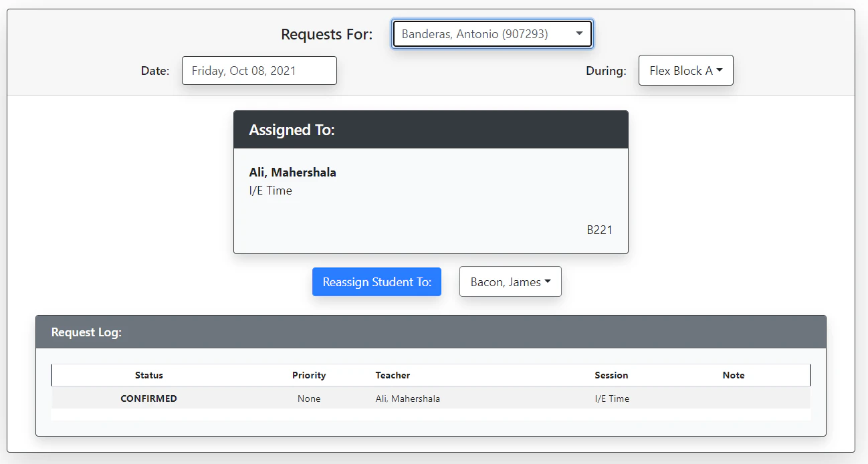The height and width of the screenshot is (464, 868).
Task: Click the CONFIRMED request log entry
Action: [148, 398]
